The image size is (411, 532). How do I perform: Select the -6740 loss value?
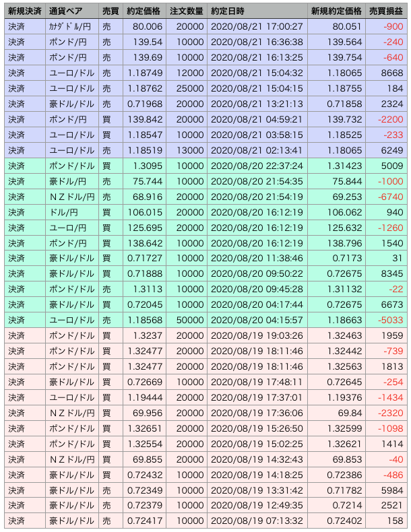point(389,197)
